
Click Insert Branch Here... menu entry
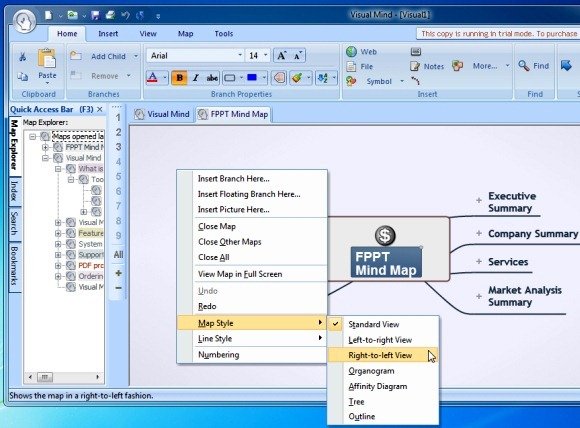252,179
